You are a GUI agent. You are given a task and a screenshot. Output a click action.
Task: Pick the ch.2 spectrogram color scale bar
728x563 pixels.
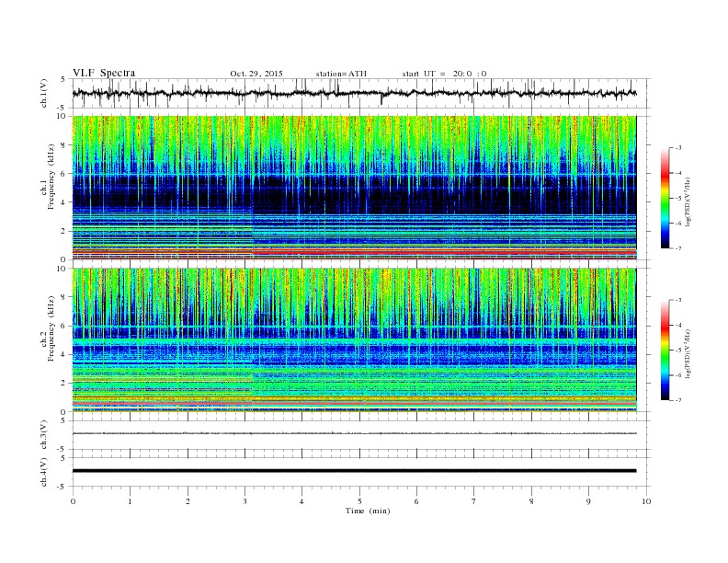(x=665, y=350)
